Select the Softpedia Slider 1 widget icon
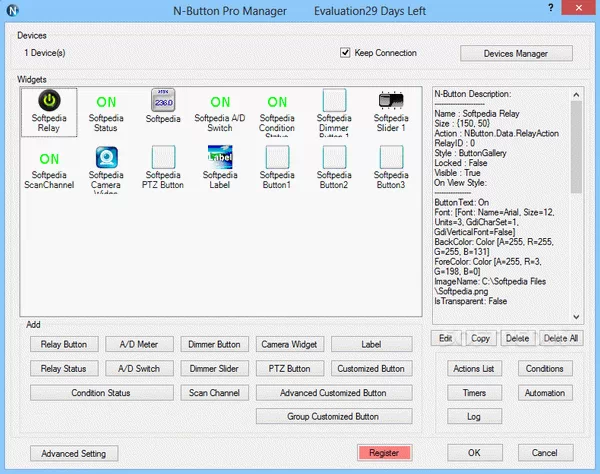 [x=391, y=102]
